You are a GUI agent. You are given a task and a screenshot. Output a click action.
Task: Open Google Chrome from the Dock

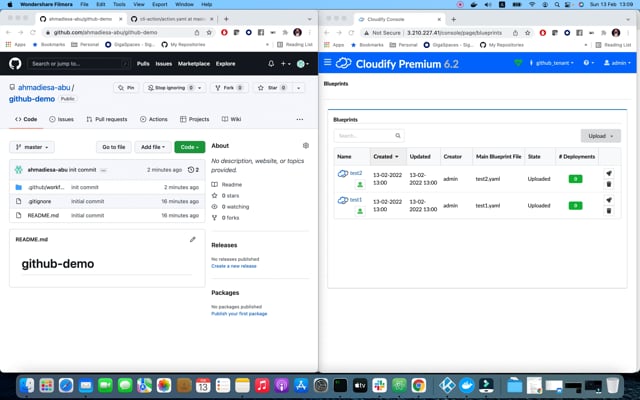(419, 385)
